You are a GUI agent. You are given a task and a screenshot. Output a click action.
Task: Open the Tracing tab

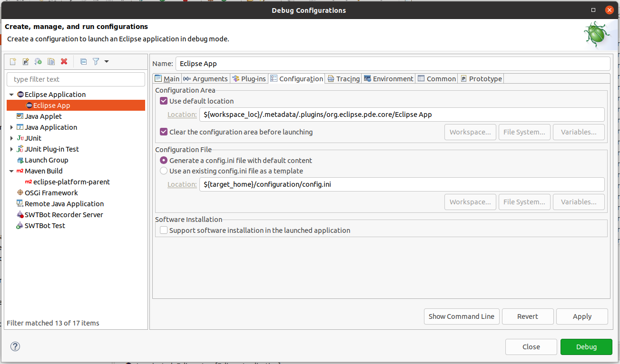tap(344, 79)
